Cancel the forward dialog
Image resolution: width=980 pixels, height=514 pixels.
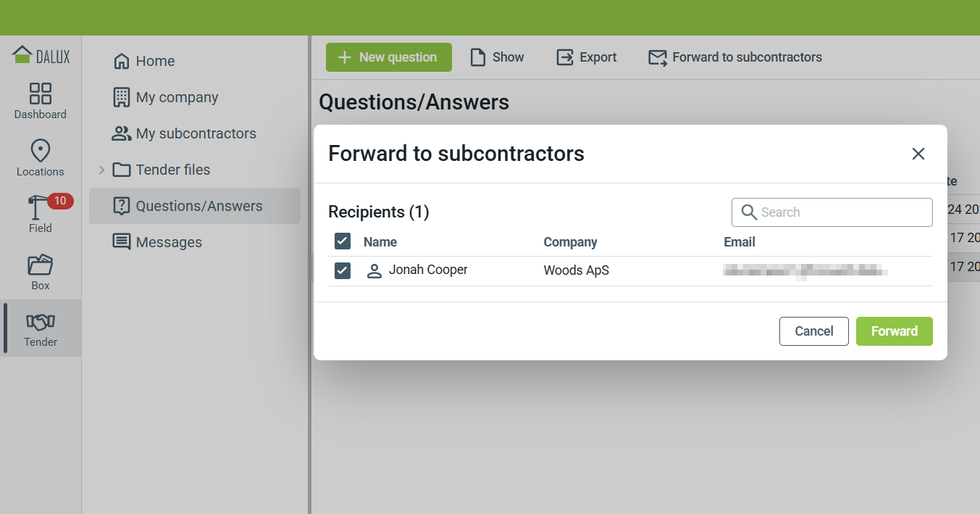pyautogui.click(x=814, y=331)
